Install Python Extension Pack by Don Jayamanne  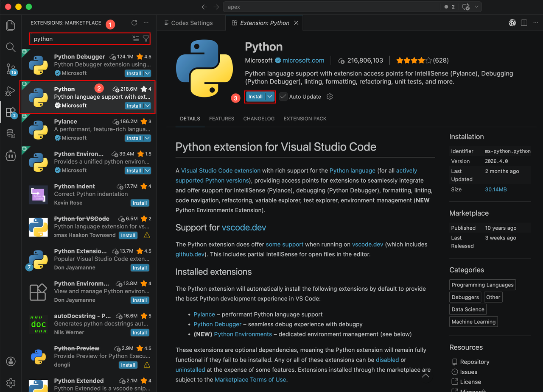tap(140, 268)
